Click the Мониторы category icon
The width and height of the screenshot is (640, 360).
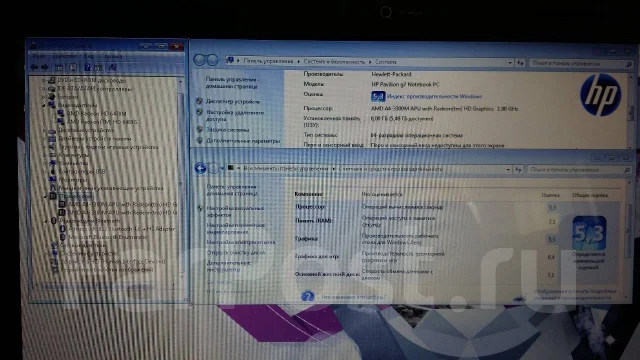pos(53,180)
